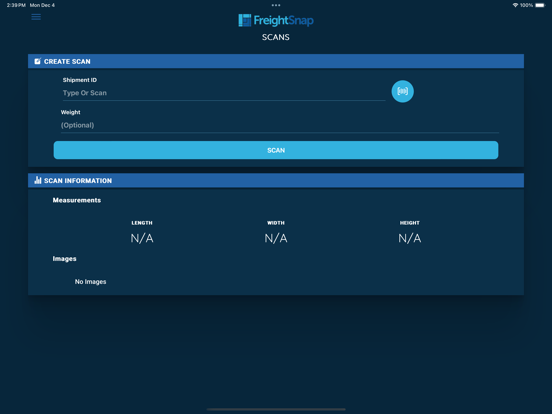Click the No Images text

[90, 282]
